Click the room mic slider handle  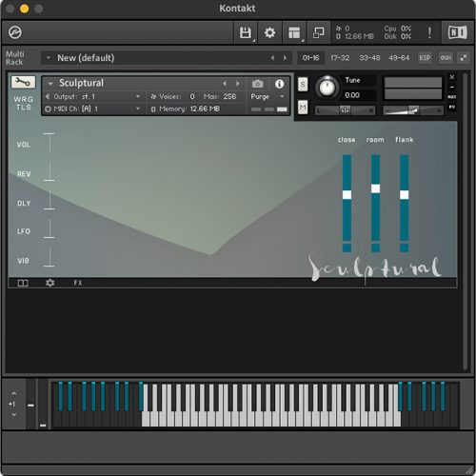[375, 188]
